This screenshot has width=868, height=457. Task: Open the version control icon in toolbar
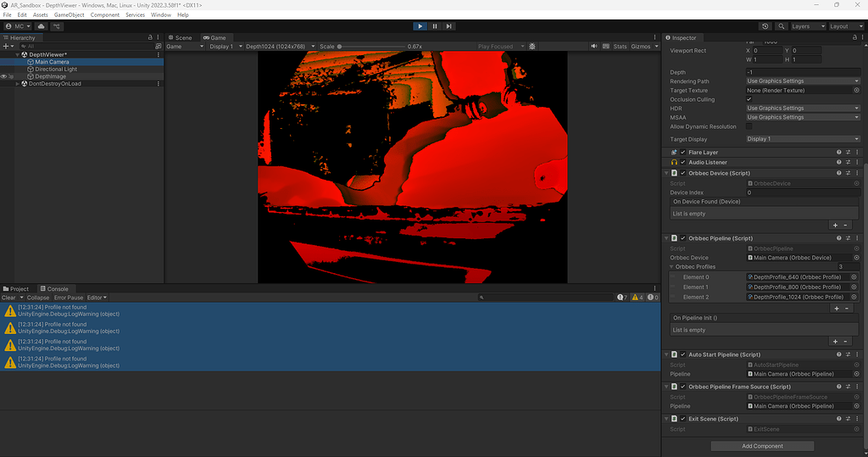pos(58,26)
